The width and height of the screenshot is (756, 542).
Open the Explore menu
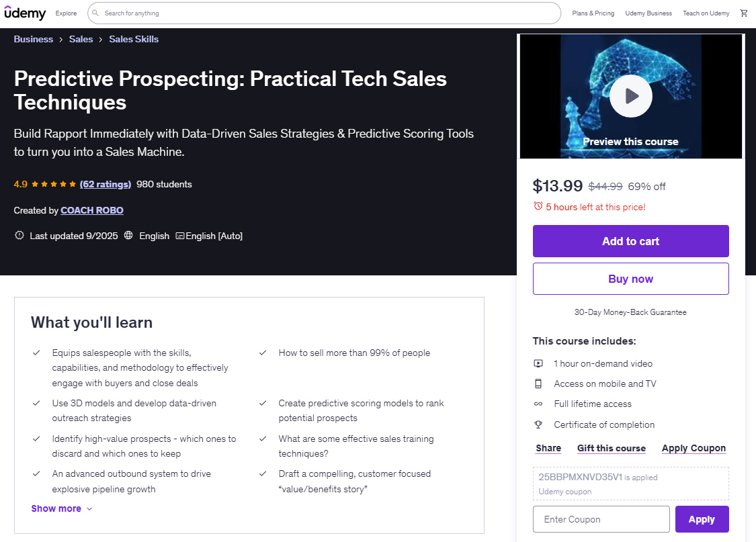coord(66,13)
